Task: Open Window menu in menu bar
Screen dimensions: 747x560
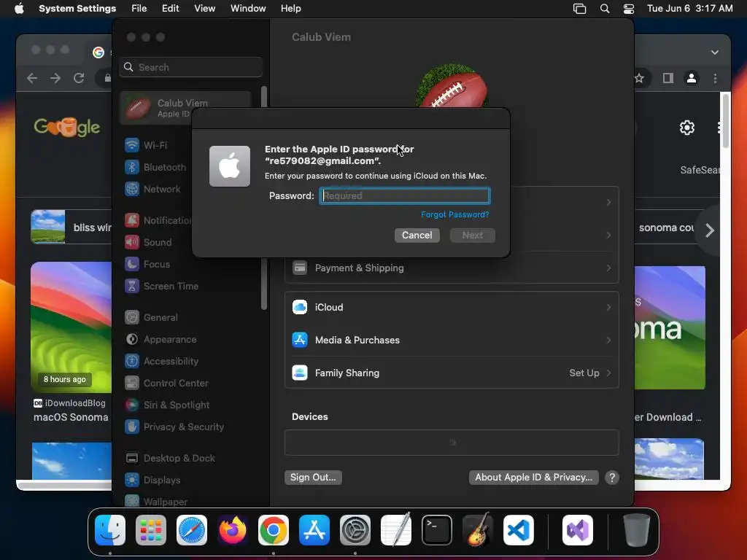Action: coord(248,9)
